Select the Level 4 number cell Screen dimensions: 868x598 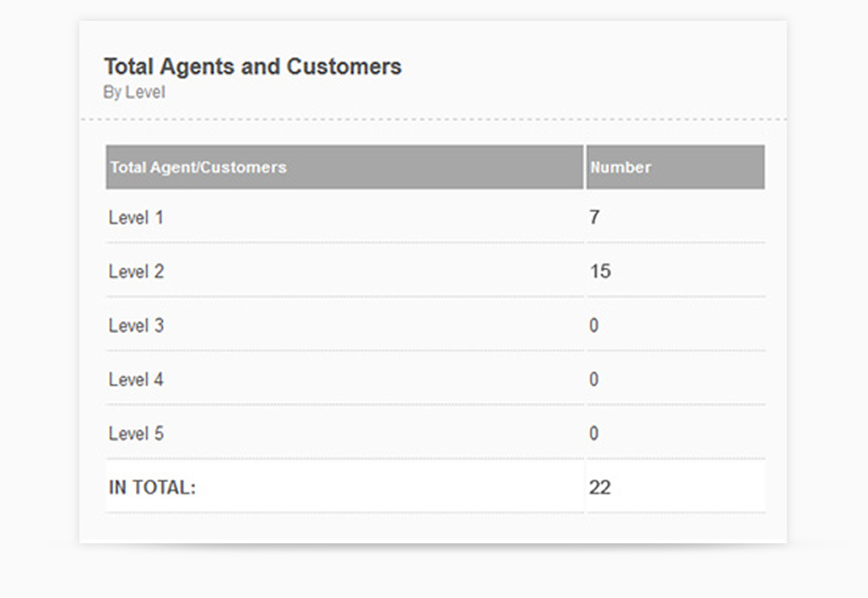[x=676, y=379]
